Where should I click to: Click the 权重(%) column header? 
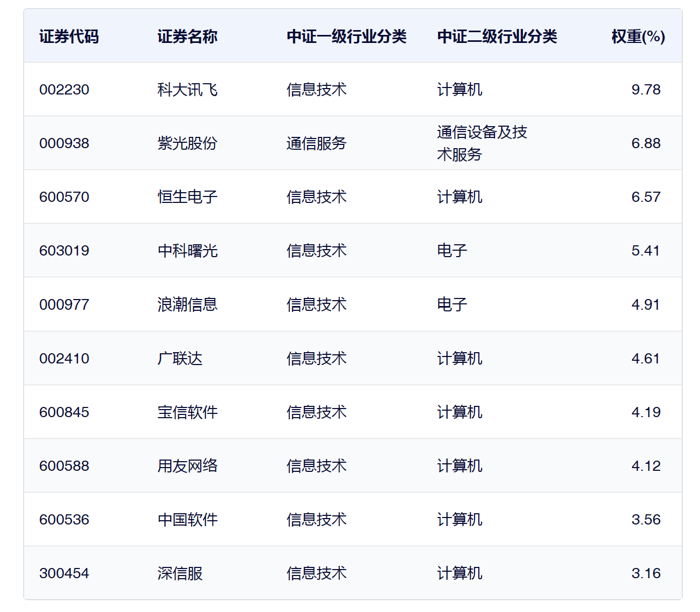(638, 37)
